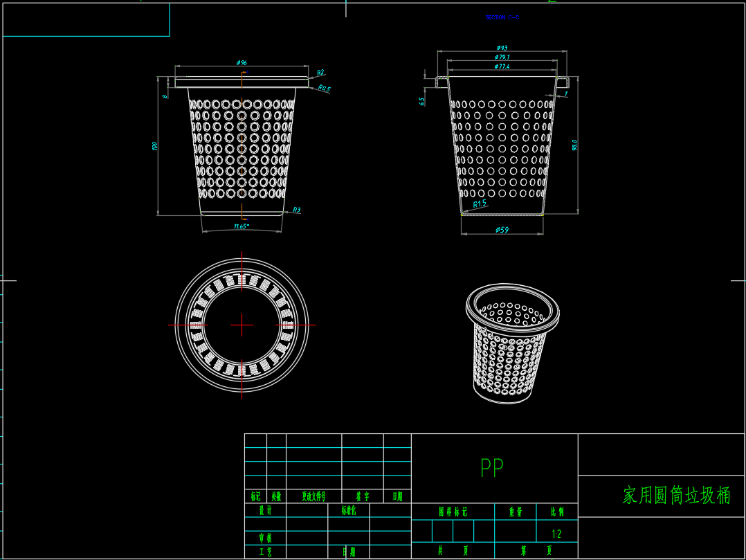The width and height of the screenshot is (746, 560).
Task: Click the 处数 header cell
Action: coord(276,497)
